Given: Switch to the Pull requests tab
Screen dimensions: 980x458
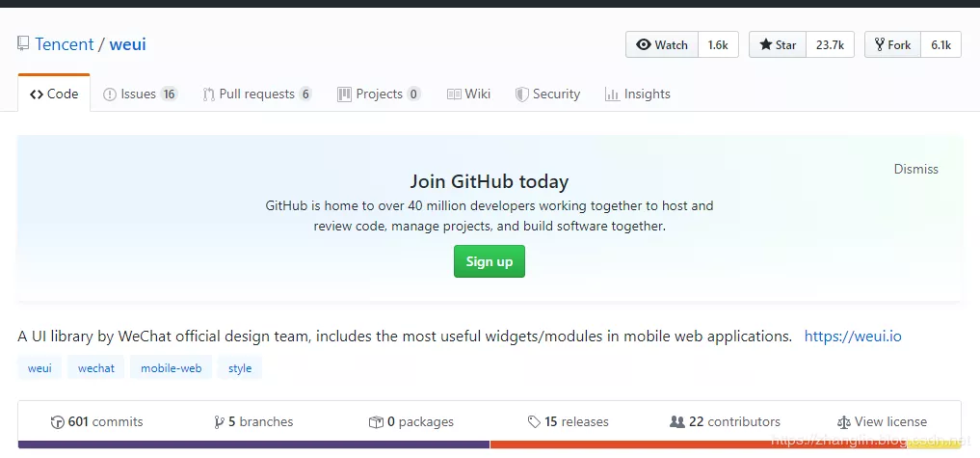Looking at the screenshot, I should click(257, 94).
